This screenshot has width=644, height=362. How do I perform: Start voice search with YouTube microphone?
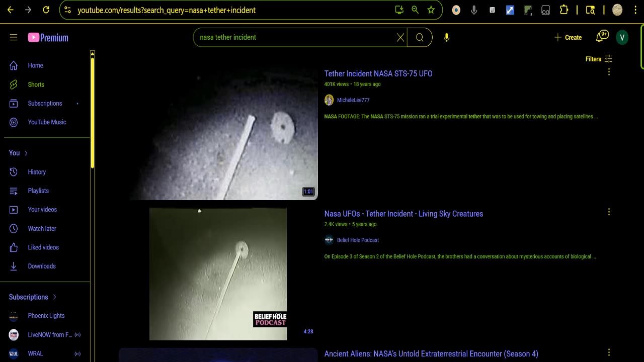pos(446,37)
